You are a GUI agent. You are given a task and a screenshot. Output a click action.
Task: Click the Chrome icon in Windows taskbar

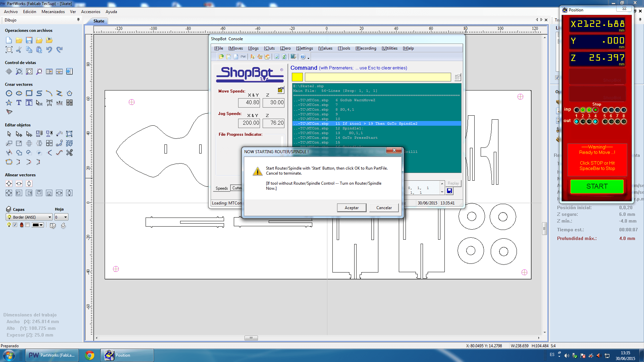point(90,355)
